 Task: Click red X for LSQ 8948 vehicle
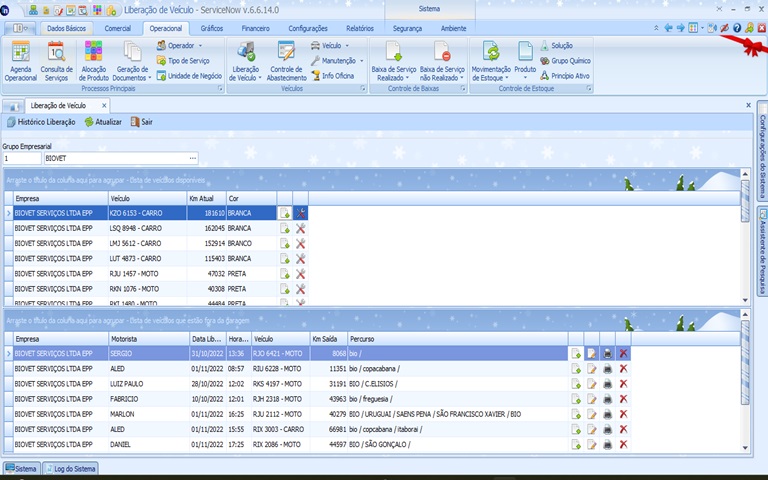(300, 228)
